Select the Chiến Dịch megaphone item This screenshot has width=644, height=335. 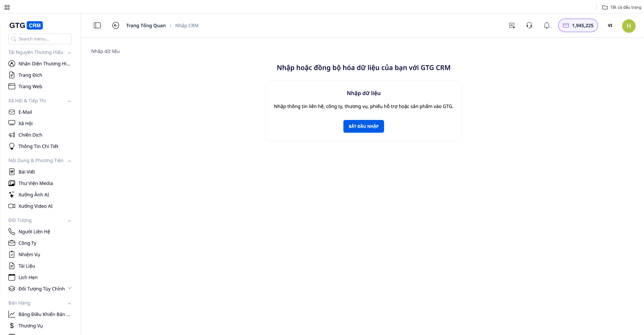pos(30,135)
